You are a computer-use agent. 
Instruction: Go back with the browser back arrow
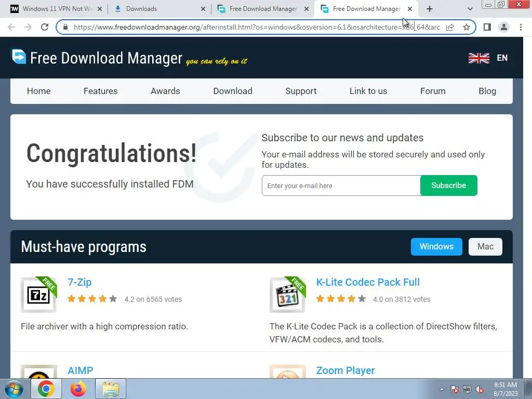click(11, 27)
